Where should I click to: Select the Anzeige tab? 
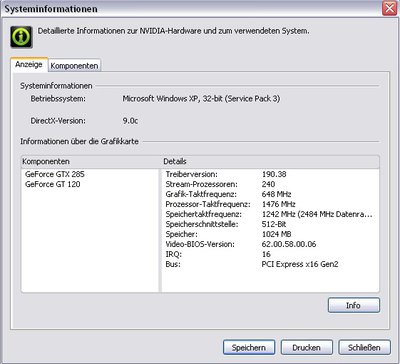pyautogui.click(x=29, y=64)
